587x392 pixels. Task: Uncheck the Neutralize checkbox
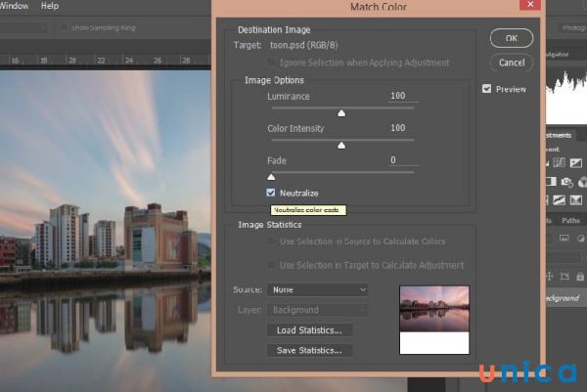coord(271,193)
